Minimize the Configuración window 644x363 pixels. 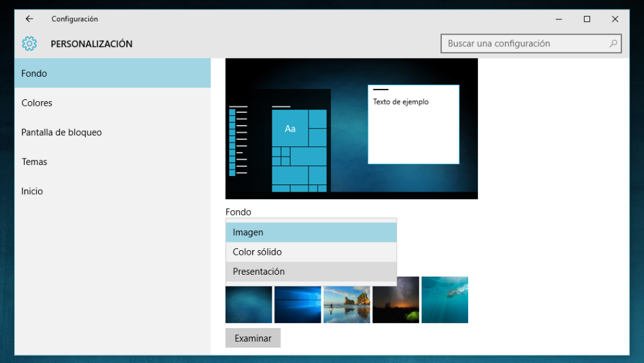click(x=558, y=19)
